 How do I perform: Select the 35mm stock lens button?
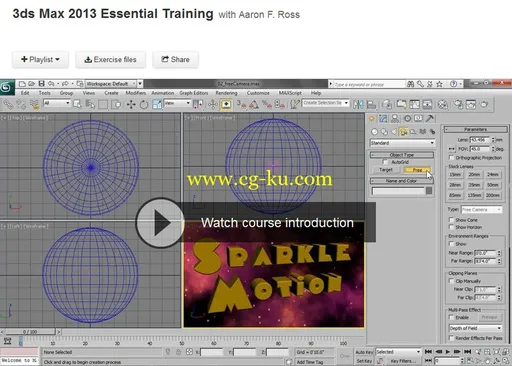click(474, 185)
